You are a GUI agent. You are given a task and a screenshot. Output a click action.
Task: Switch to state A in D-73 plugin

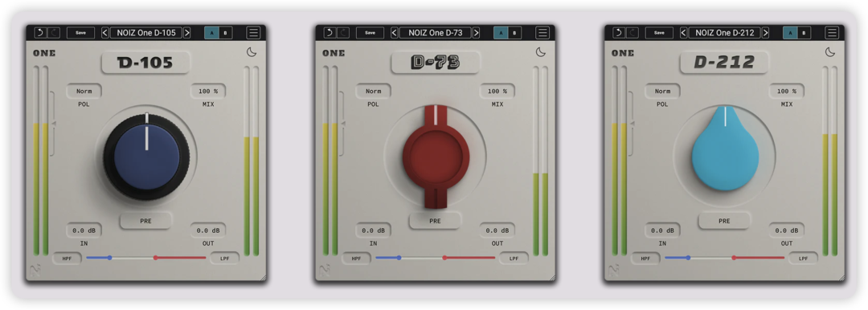coord(501,33)
